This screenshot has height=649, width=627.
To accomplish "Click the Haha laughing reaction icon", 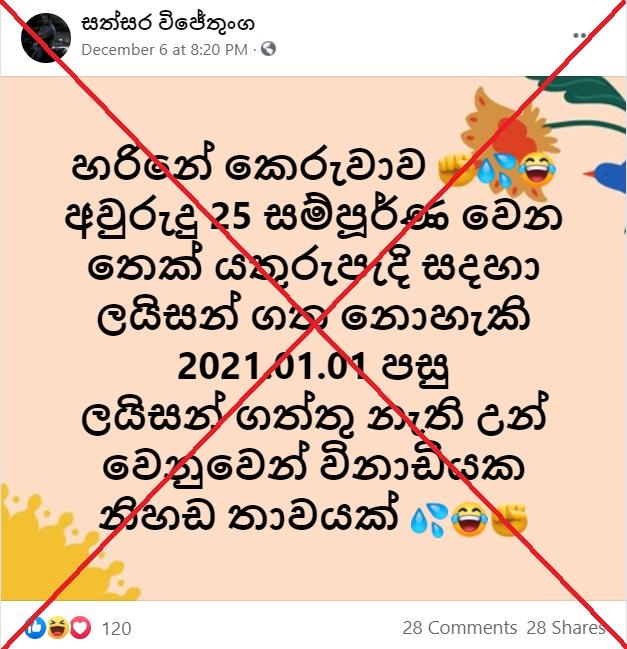I will [x=58, y=627].
